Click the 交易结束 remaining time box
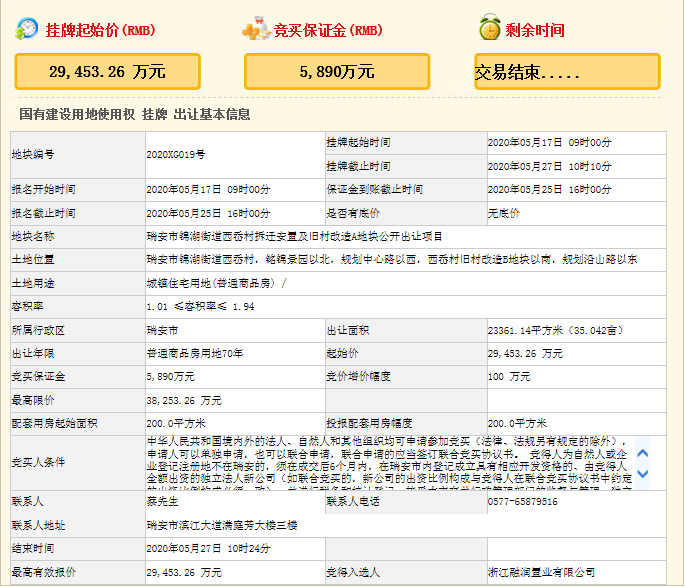Viewport: 685px width, 587px height. (567, 71)
